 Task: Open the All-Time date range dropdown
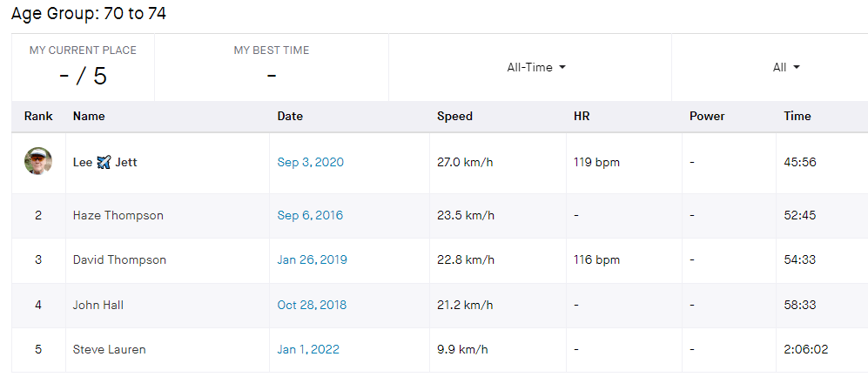(x=536, y=68)
